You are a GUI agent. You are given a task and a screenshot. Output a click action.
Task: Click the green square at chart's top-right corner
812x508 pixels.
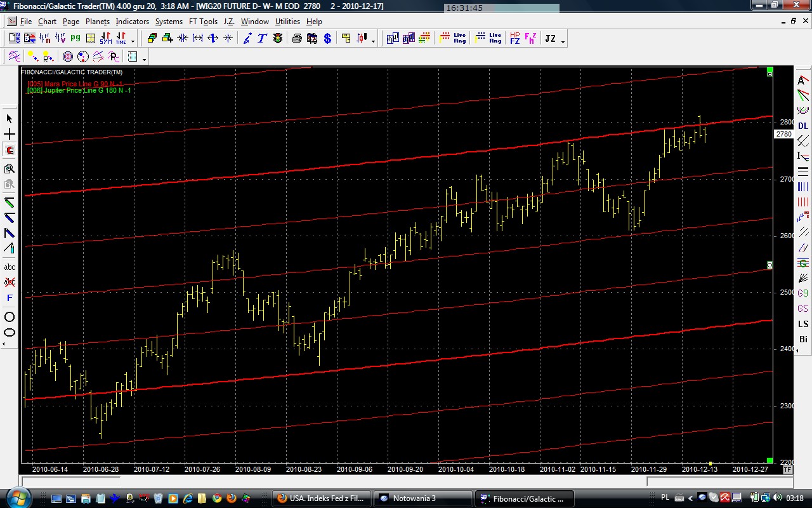(x=769, y=70)
